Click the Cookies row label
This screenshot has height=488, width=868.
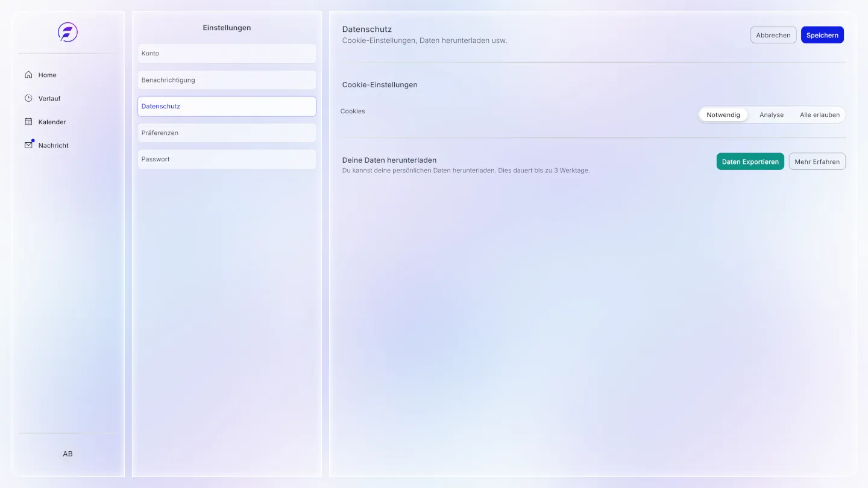click(x=353, y=111)
